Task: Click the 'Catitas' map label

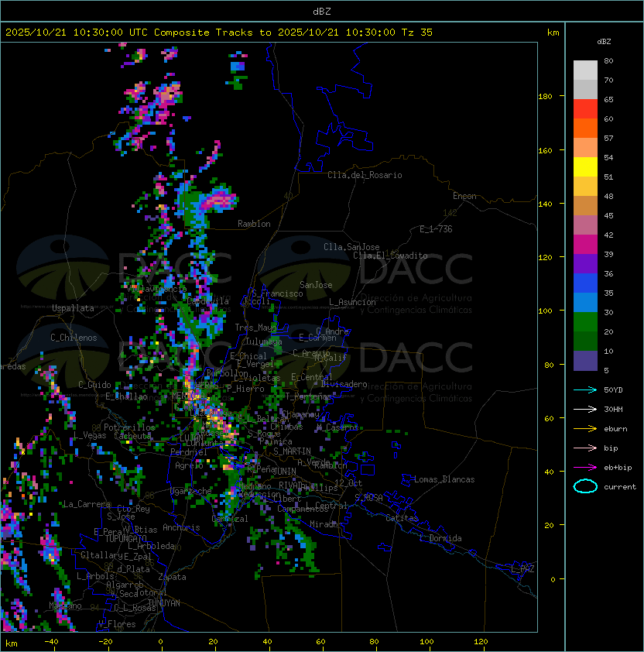Action: click(402, 518)
